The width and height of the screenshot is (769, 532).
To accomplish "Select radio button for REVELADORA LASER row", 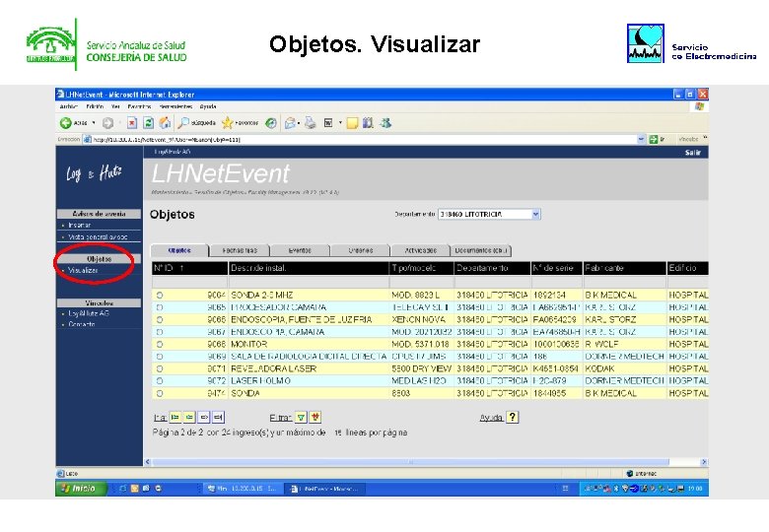I will [x=160, y=368].
